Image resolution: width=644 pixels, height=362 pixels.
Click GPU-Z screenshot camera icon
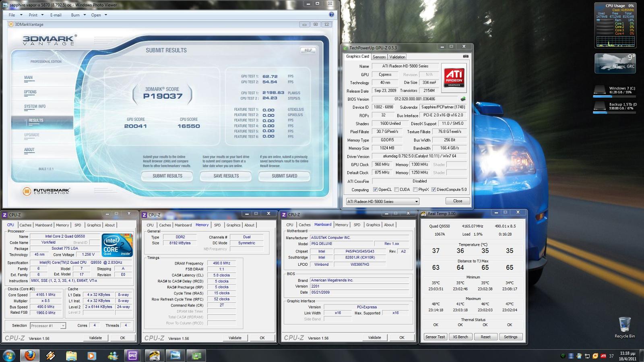click(466, 56)
